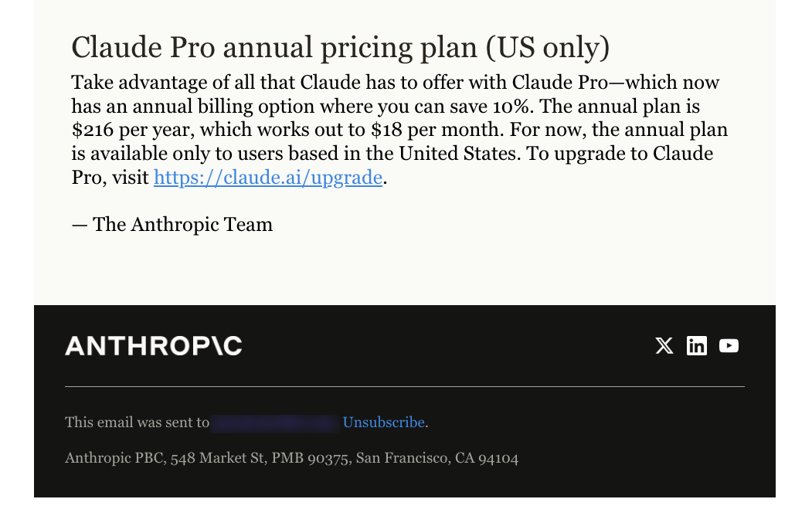Click 'This email was sent to' text
The height and width of the screenshot is (516, 812).
pos(137,423)
